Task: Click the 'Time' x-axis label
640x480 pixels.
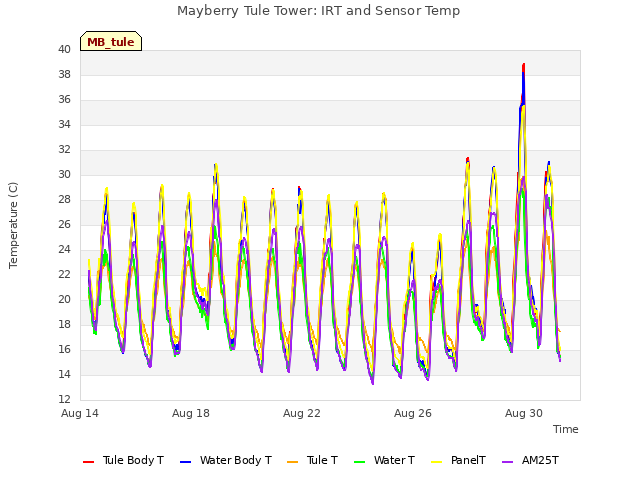Action: click(x=566, y=429)
